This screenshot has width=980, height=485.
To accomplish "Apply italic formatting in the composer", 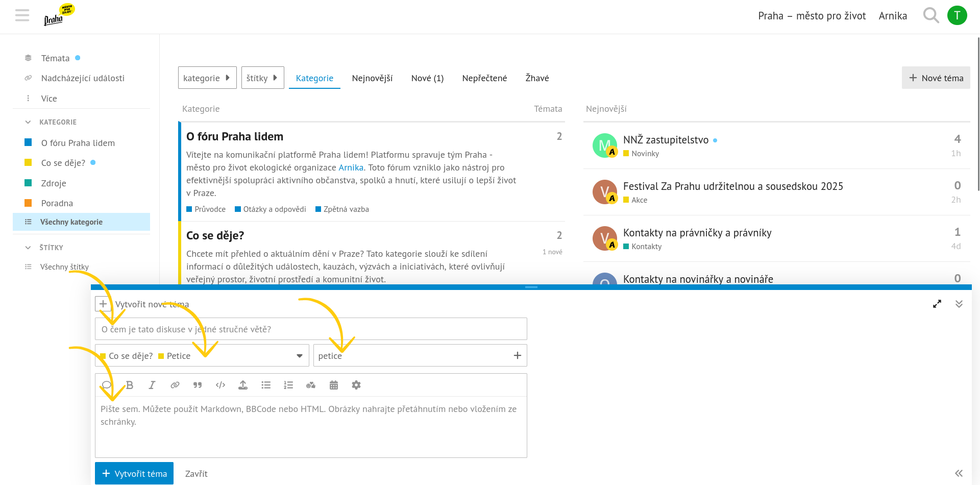I will point(152,385).
